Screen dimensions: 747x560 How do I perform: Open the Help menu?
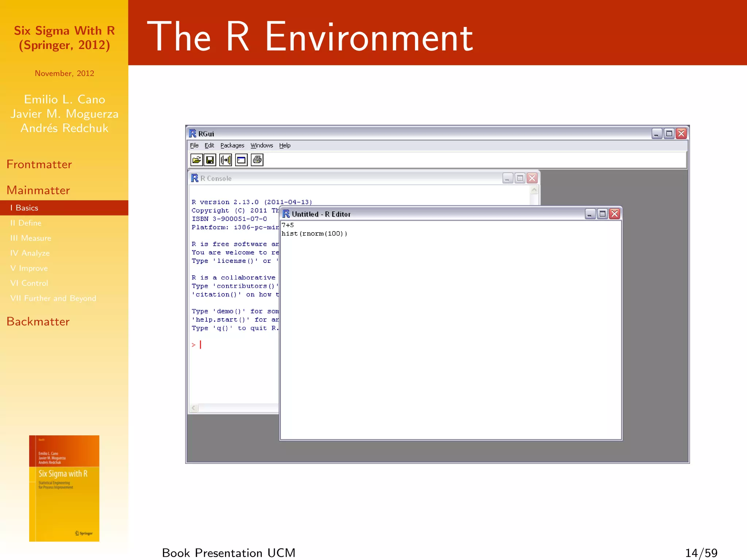[x=285, y=145]
